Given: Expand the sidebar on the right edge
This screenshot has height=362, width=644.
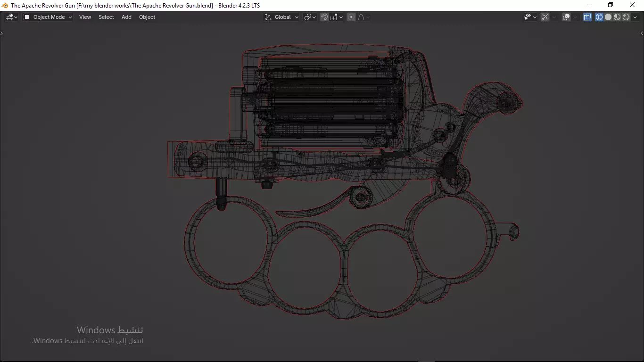Looking at the screenshot, I should tap(642, 33).
